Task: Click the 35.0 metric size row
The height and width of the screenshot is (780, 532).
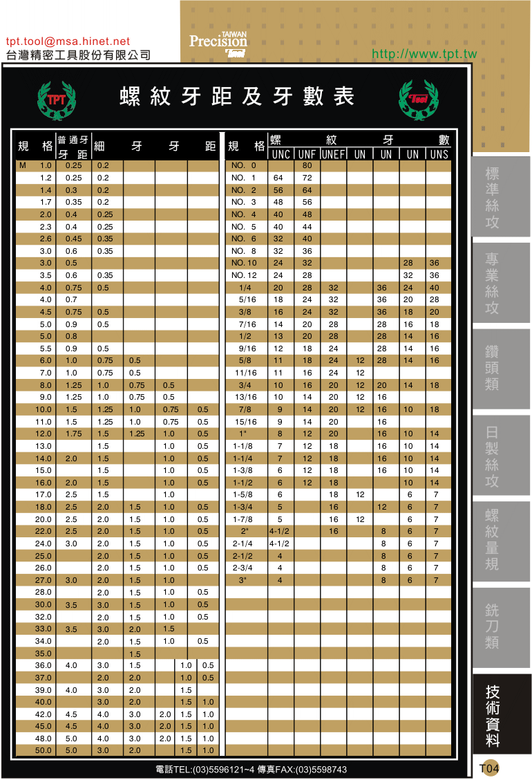Action: (x=44, y=653)
